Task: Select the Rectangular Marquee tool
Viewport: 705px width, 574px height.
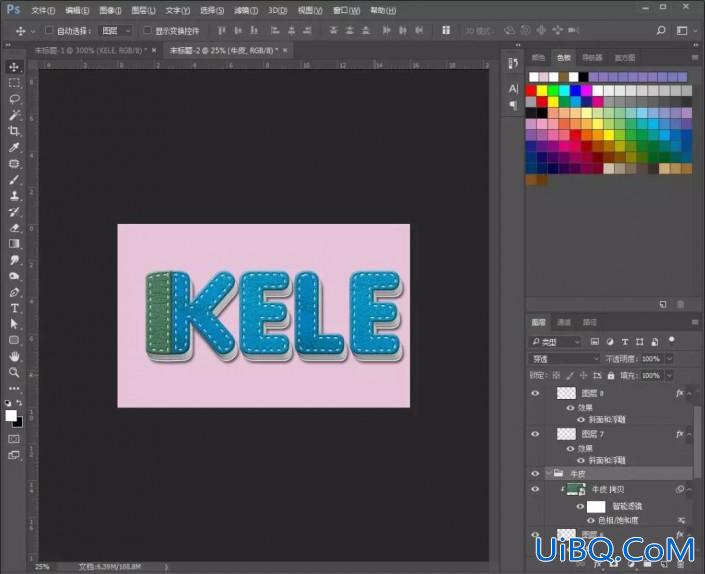Action: pyautogui.click(x=14, y=83)
